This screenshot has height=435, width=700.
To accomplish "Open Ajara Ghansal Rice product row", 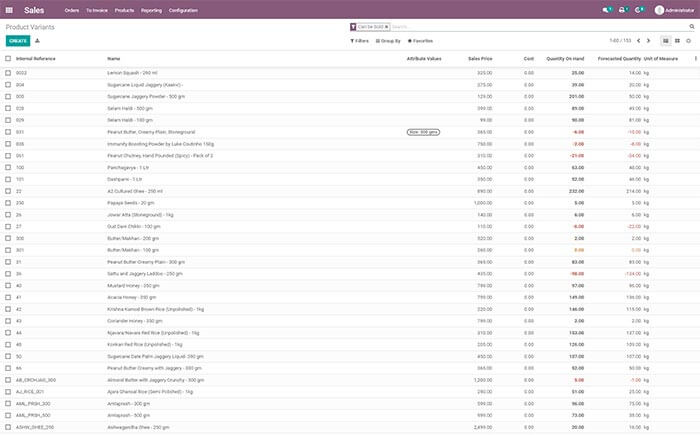I will 350,392.
